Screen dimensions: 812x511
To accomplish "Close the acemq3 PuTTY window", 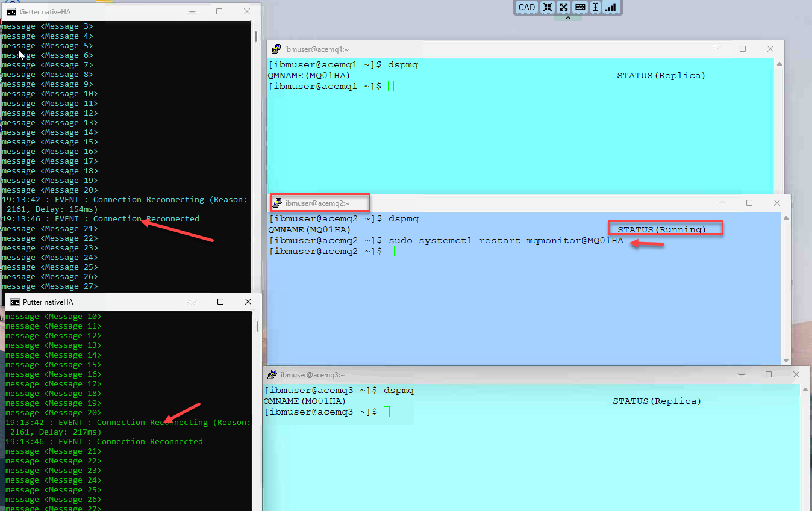I will click(x=796, y=374).
